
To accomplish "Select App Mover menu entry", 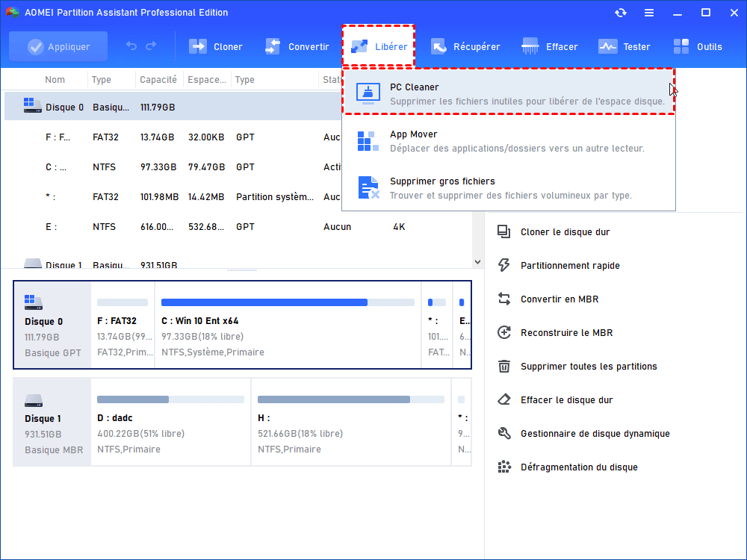I will (x=508, y=141).
